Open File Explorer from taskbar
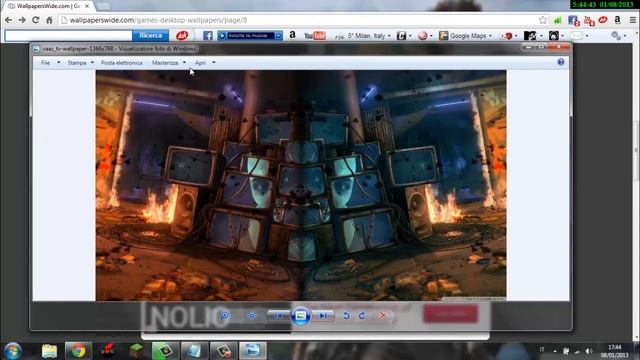 [49, 351]
